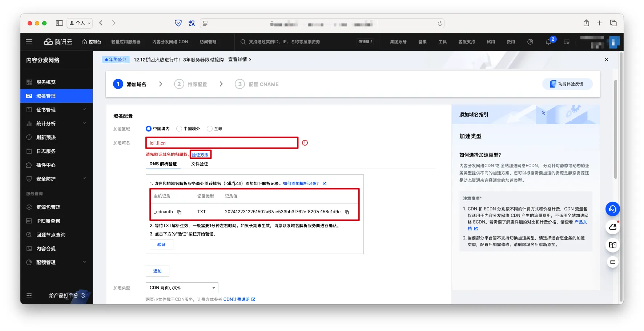Open the documentation book icon

click(612, 245)
